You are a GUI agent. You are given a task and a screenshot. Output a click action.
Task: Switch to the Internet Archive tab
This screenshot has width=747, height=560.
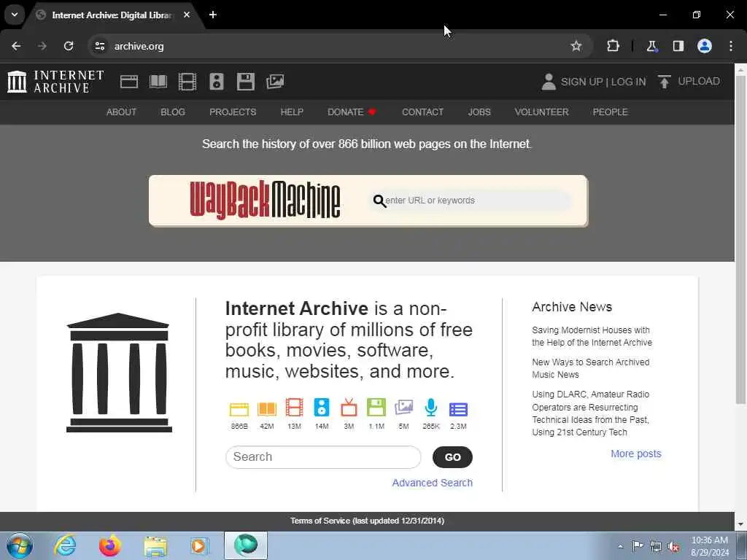[x=111, y=15]
